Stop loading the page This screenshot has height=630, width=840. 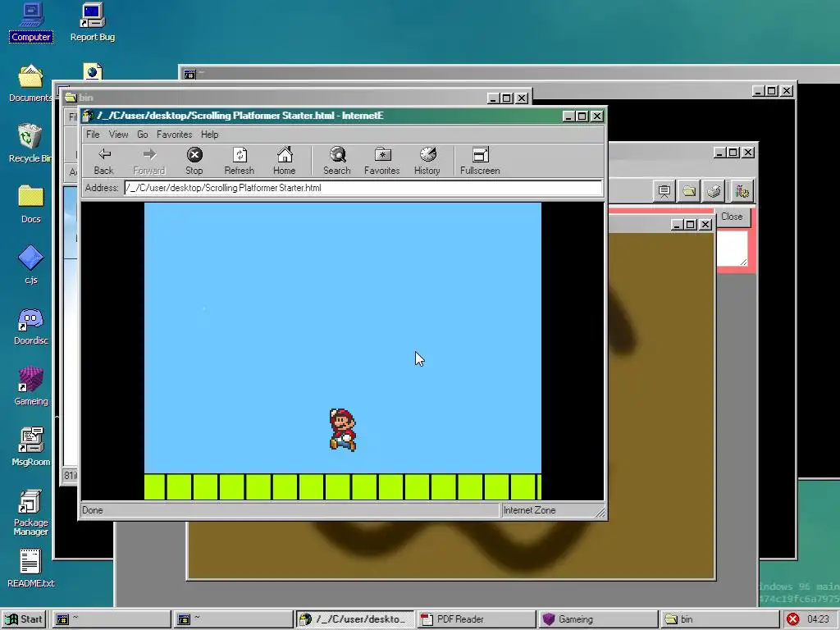coord(194,161)
